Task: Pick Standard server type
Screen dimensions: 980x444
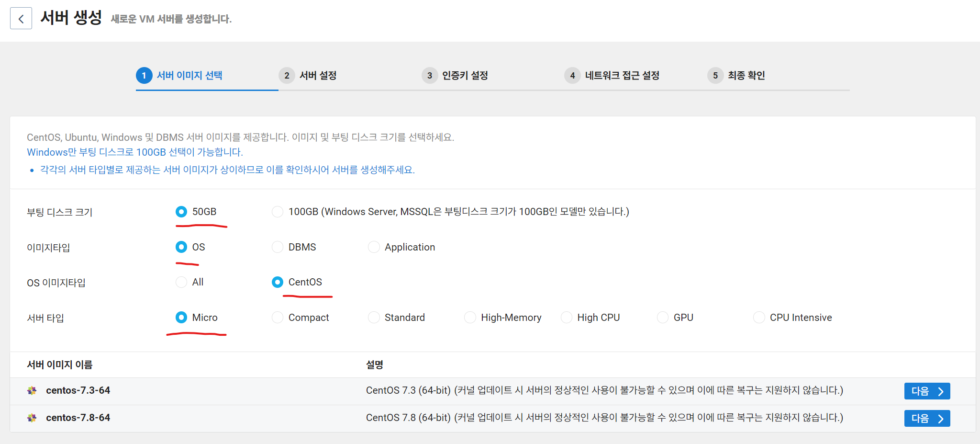Action: tap(374, 318)
